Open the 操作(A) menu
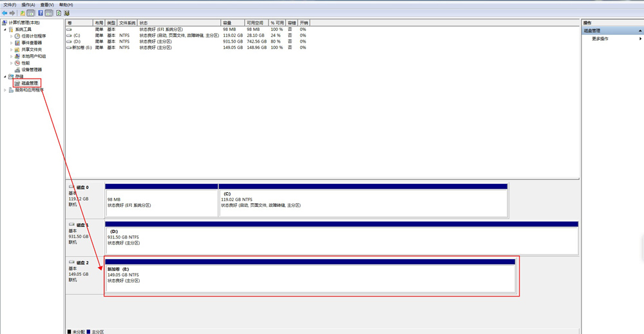Screen dimensions: 644x334 click(x=28, y=5)
